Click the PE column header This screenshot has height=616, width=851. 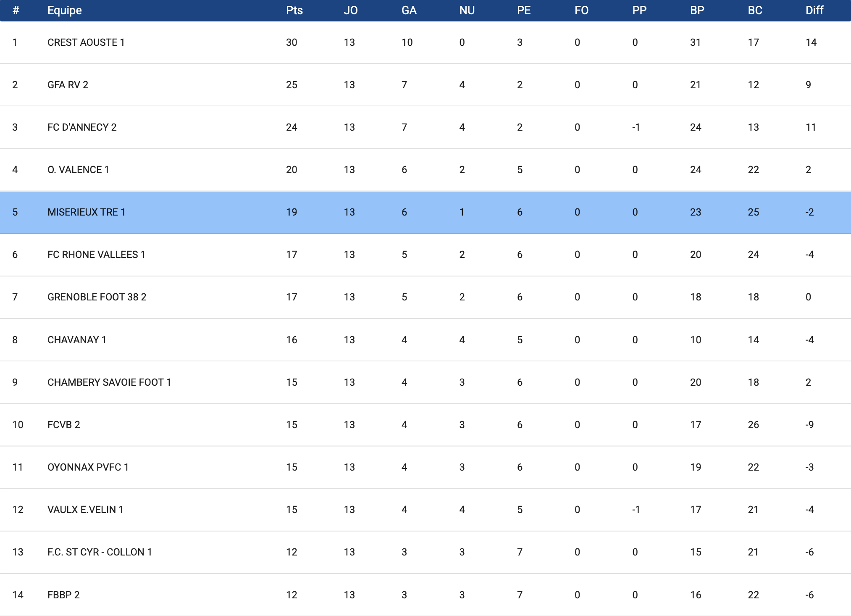pos(523,11)
